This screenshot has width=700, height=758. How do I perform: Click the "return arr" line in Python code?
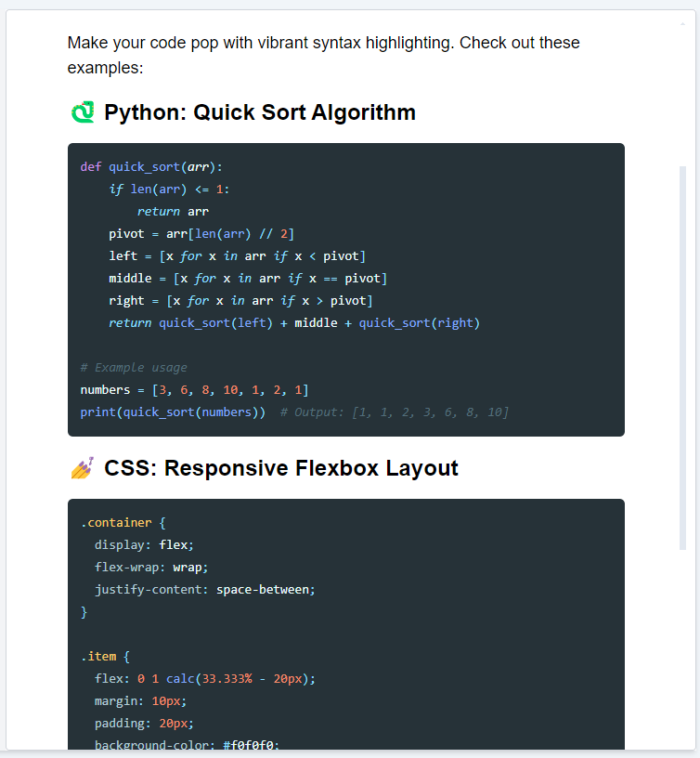point(173,212)
